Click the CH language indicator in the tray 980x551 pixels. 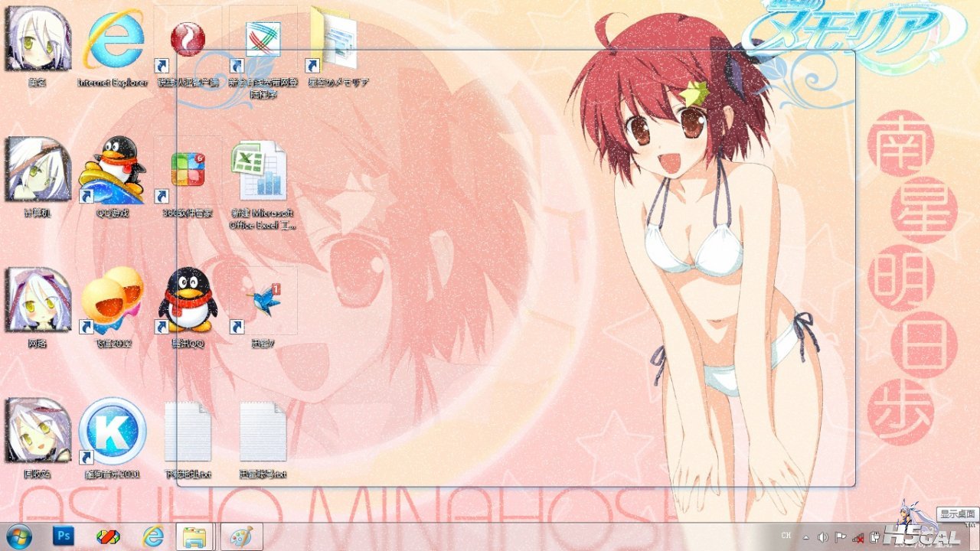786,536
